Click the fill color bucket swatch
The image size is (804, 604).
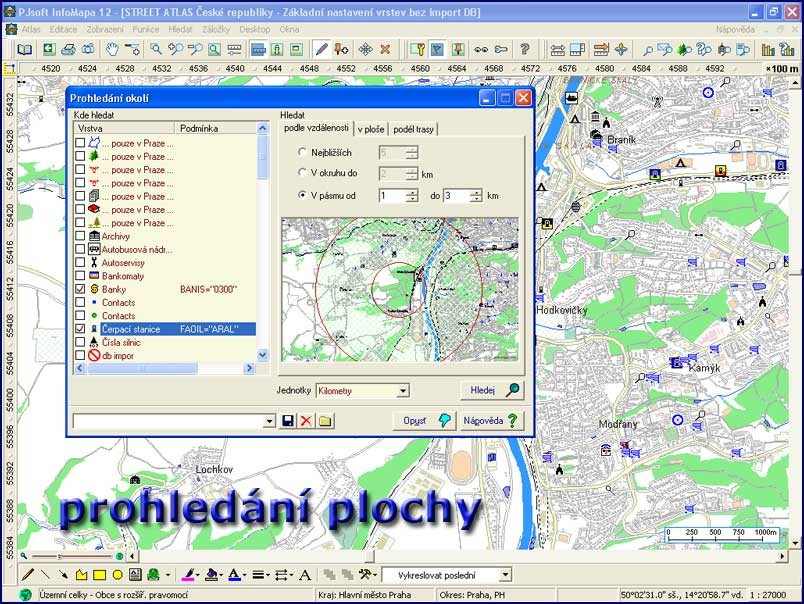pos(211,575)
